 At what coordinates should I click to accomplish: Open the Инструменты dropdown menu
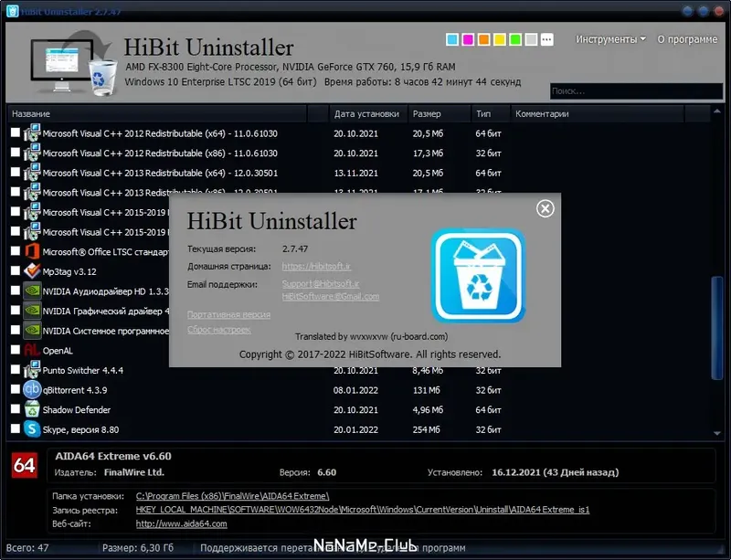point(610,39)
